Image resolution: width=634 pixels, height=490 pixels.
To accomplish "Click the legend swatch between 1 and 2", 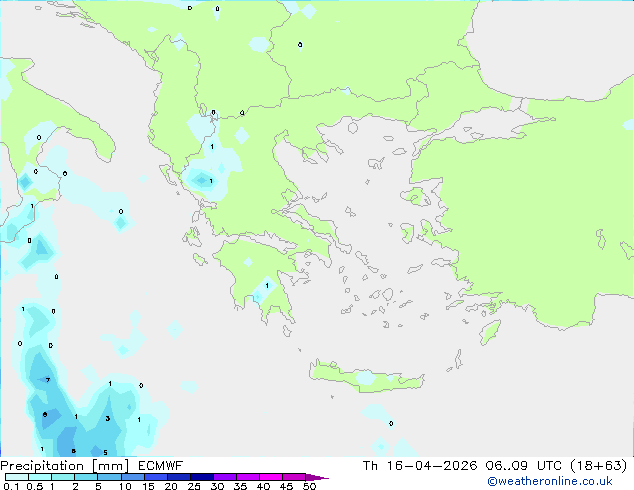I will pyautogui.click(x=63, y=477).
